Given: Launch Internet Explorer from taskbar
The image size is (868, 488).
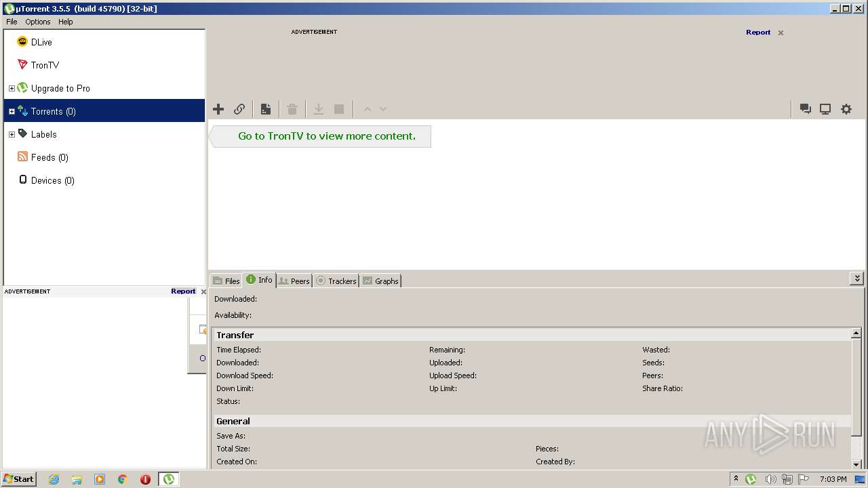Looking at the screenshot, I should coord(54,479).
